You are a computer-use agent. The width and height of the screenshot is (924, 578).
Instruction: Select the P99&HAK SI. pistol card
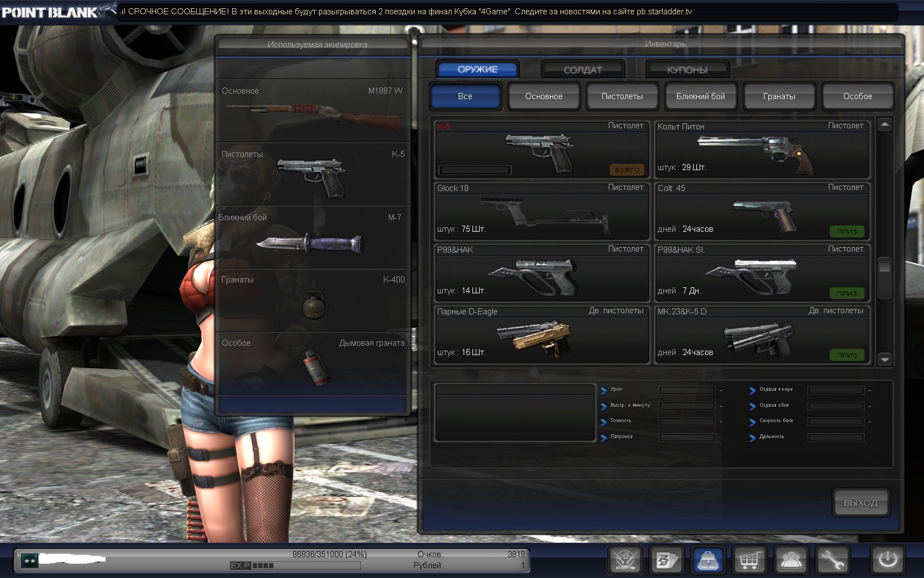coord(762,272)
